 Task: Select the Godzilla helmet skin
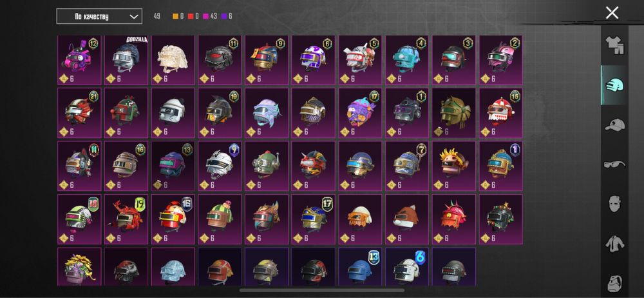(x=126, y=60)
